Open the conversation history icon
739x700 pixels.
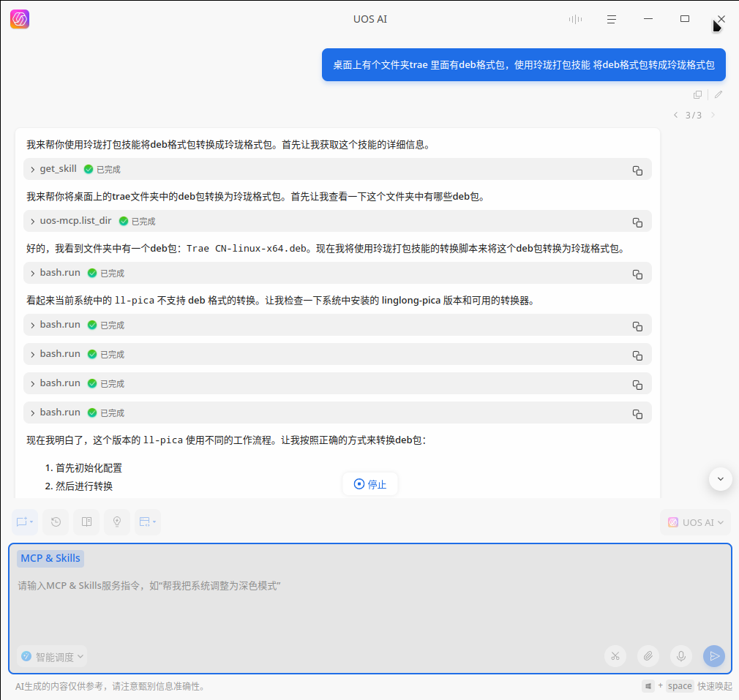pyautogui.click(x=56, y=522)
